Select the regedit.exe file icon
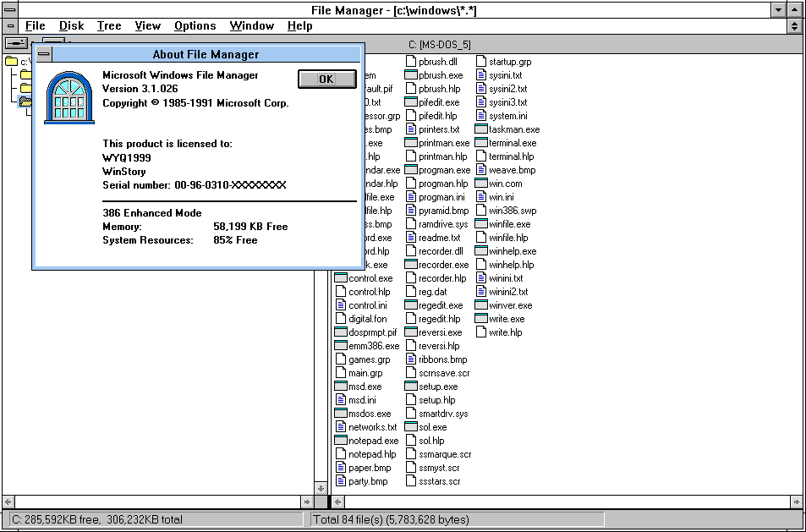806x532 pixels. click(411, 305)
